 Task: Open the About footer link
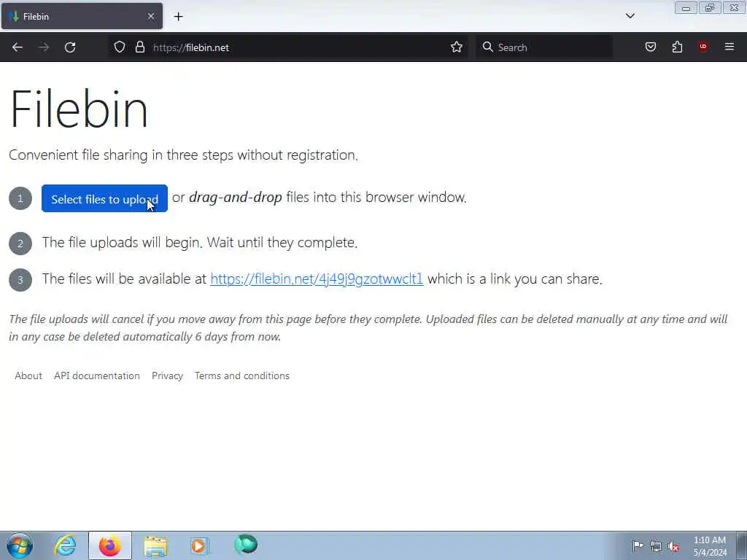[28, 376]
